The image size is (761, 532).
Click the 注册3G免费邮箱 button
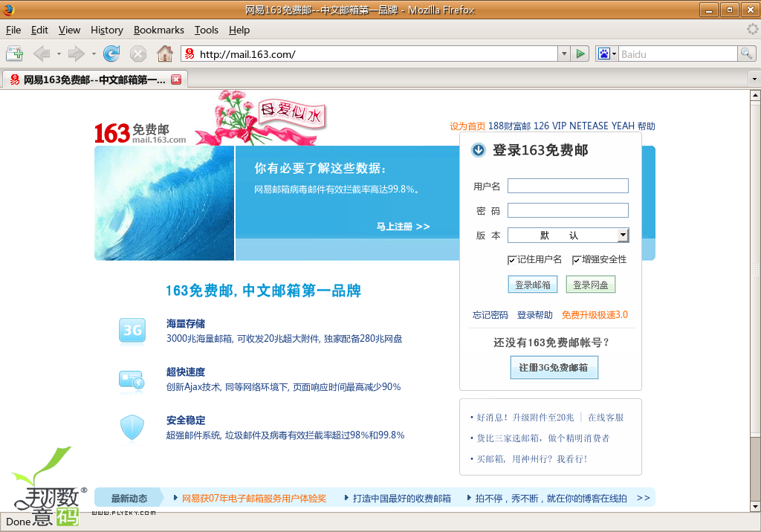coord(554,368)
